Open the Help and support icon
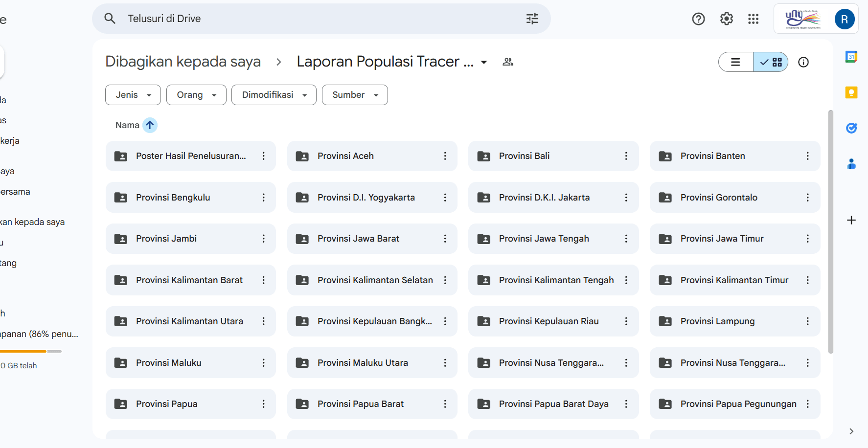The height and width of the screenshot is (448, 868). point(698,19)
